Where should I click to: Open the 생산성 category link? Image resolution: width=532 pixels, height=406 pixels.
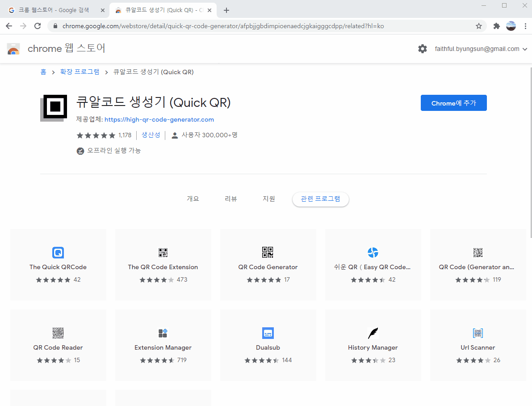click(x=151, y=135)
